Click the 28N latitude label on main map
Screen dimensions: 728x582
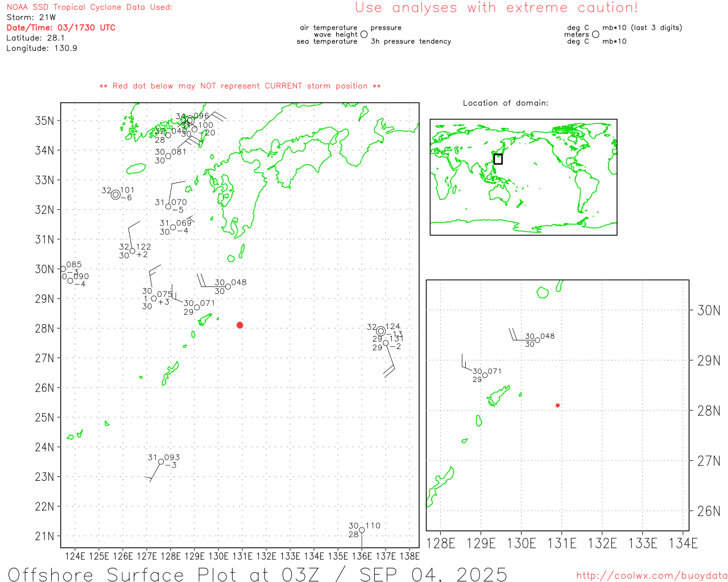(44, 329)
